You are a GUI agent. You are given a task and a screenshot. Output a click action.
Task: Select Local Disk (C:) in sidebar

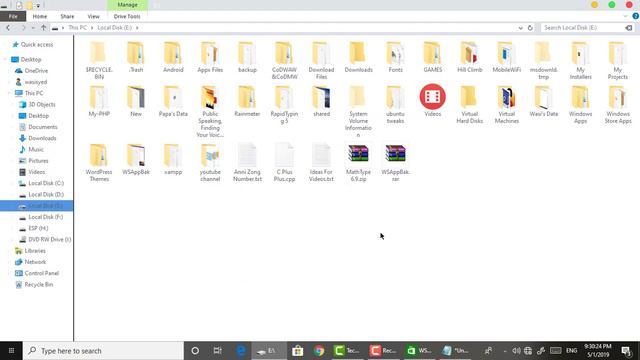click(46, 183)
